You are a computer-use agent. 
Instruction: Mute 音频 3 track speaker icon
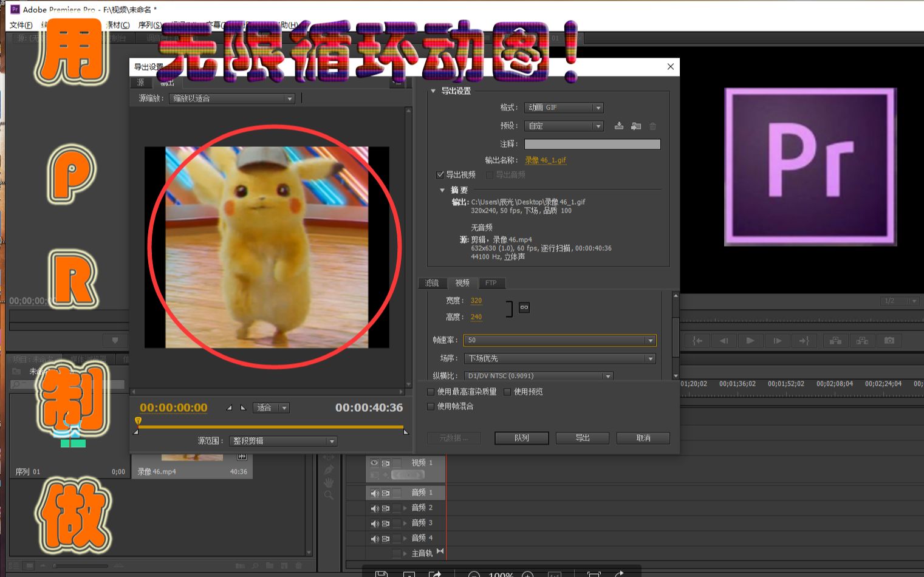tap(374, 523)
